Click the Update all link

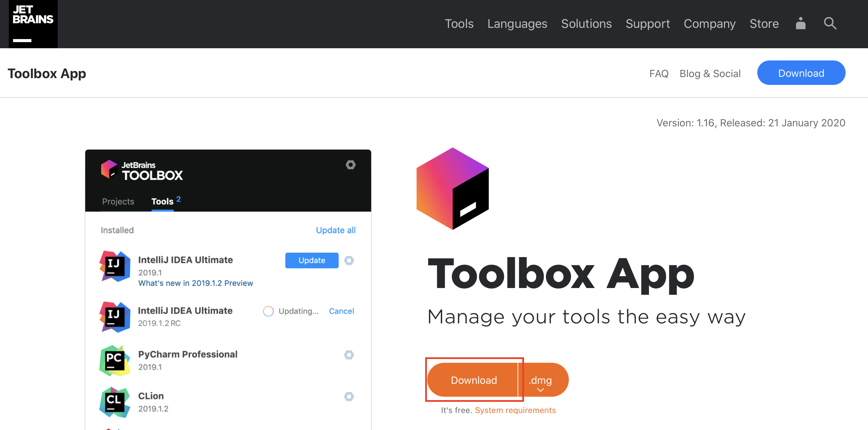pyautogui.click(x=336, y=230)
